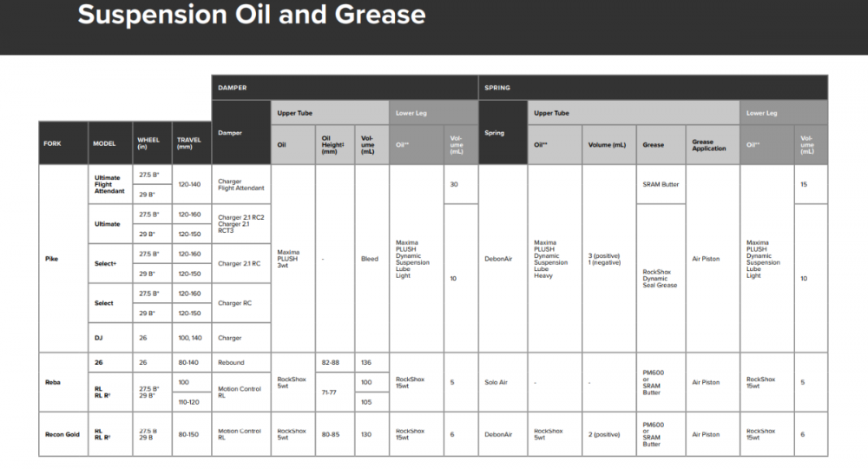Screen dimensions: 868x469
Task: Click the 'SRAM Butter' grease cell for Pike
Action: point(661,184)
